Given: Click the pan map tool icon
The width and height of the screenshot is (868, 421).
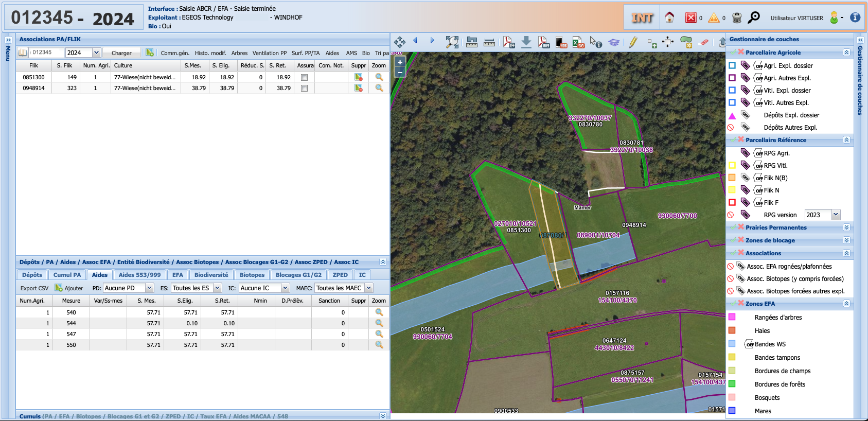Looking at the screenshot, I should pos(399,42).
